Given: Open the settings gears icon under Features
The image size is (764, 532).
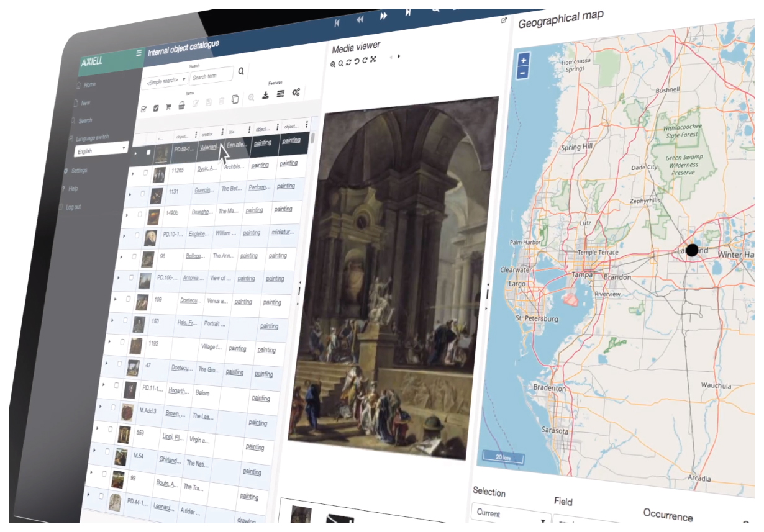Looking at the screenshot, I should tap(296, 92).
